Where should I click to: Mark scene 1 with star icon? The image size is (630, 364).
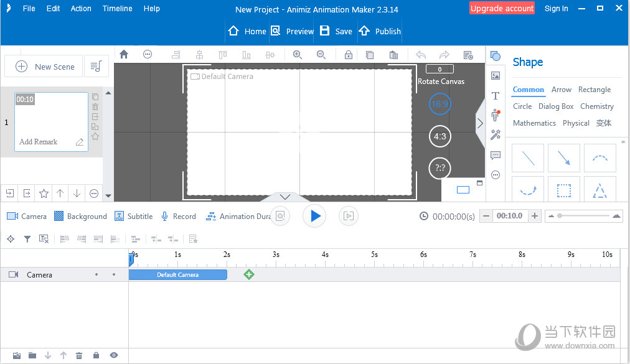tap(95, 137)
